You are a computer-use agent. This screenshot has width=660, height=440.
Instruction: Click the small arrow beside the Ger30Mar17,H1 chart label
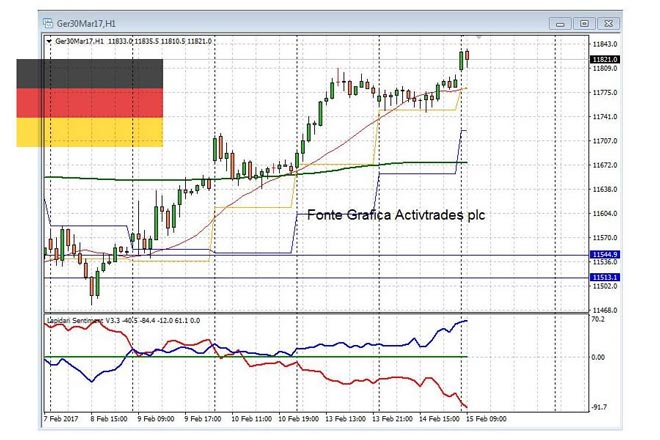(50, 41)
